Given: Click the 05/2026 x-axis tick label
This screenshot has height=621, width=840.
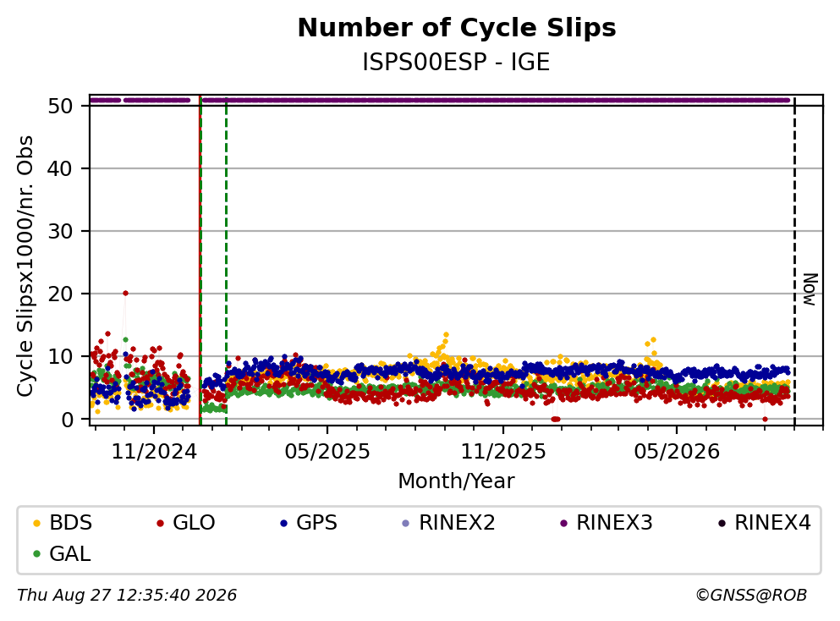Looking at the screenshot, I should point(677,453).
